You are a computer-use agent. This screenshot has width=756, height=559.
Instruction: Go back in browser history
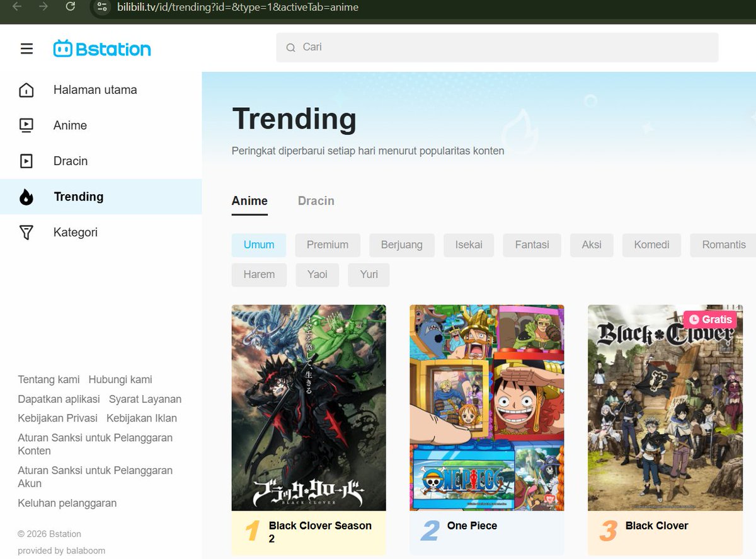click(x=17, y=7)
